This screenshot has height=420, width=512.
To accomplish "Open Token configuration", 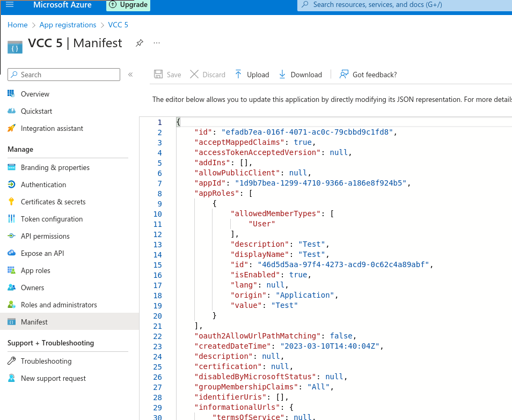I will point(52,219).
